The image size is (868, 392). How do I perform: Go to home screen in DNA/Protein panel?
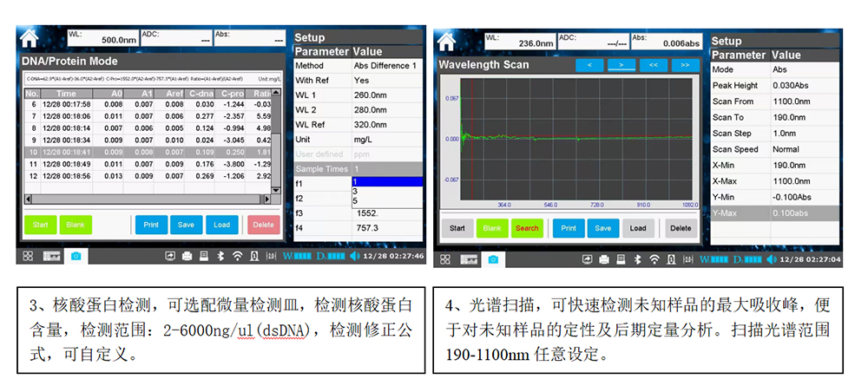pos(30,39)
